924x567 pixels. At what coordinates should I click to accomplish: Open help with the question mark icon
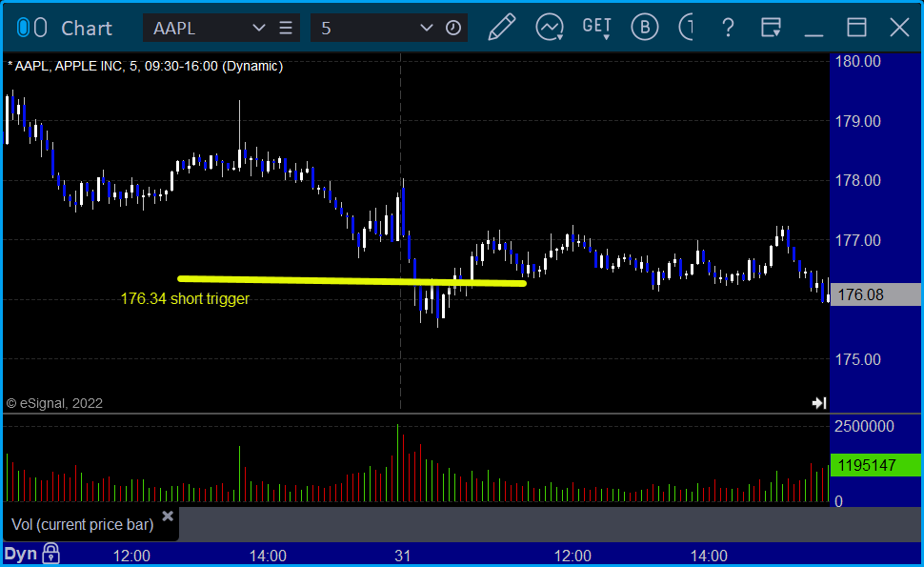[729, 28]
